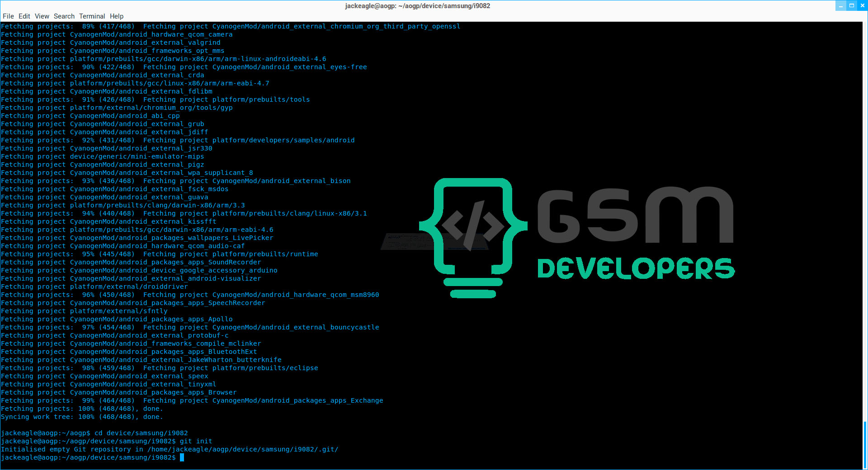
Task: Click the terminal vertical scrollbar thumb
Action: (x=865, y=446)
